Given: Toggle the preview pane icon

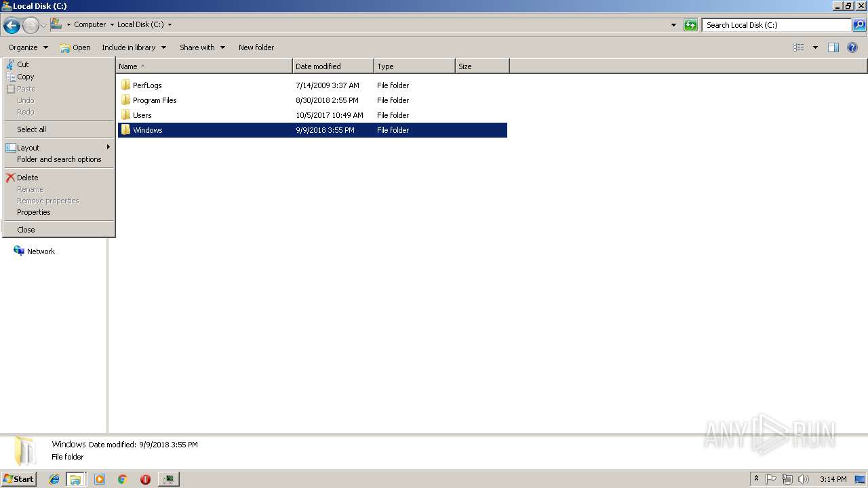Looking at the screenshot, I should (833, 47).
